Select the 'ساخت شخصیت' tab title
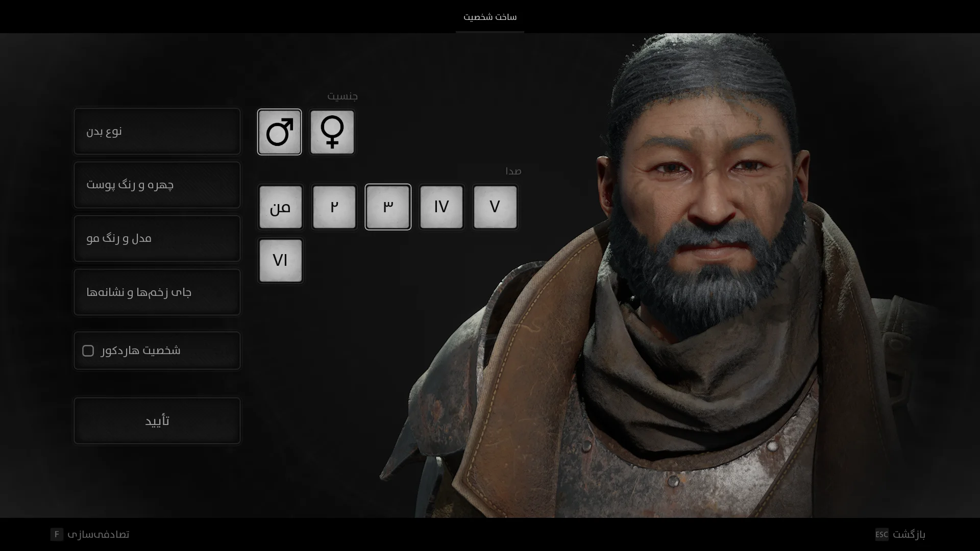 (x=490, y=17)
